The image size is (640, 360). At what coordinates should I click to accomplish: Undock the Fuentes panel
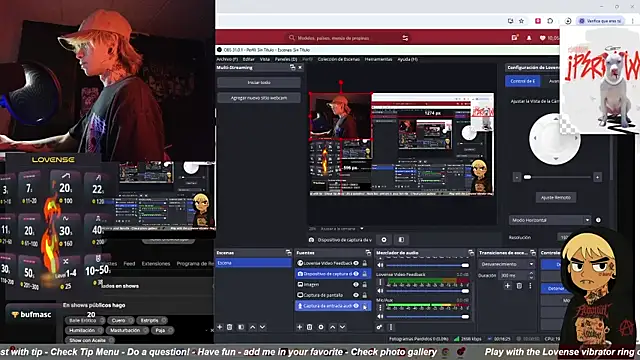368,253
